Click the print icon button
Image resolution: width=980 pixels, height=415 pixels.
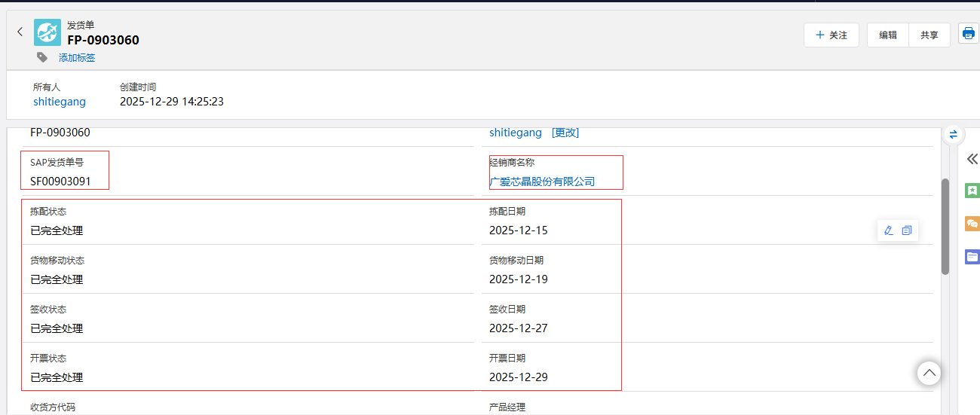tap(968, 34)
